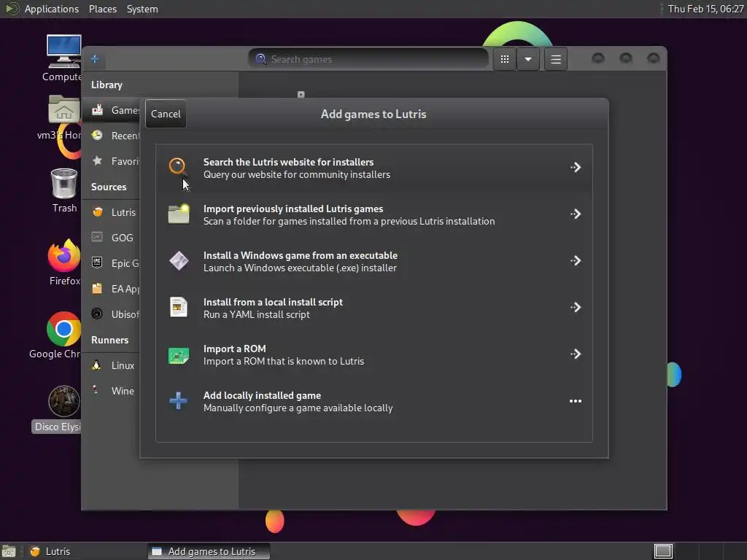Click the plus add-game icon in Lutris header
747x560 pixels.
point(95,59)
